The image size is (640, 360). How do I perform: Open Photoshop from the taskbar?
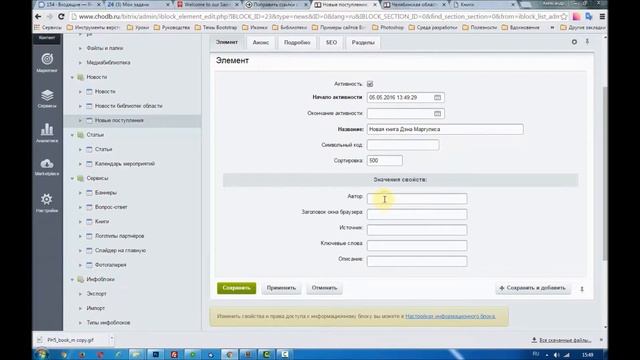pos(156,355)
